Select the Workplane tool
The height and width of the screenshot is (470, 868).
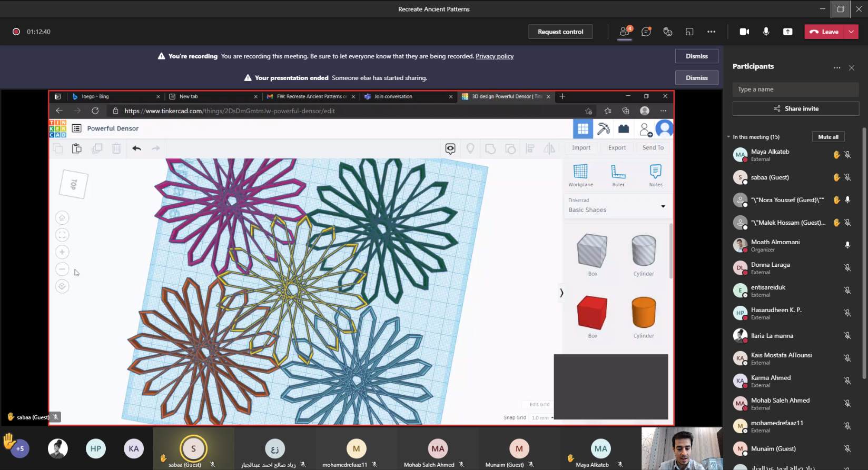[580, 175]
